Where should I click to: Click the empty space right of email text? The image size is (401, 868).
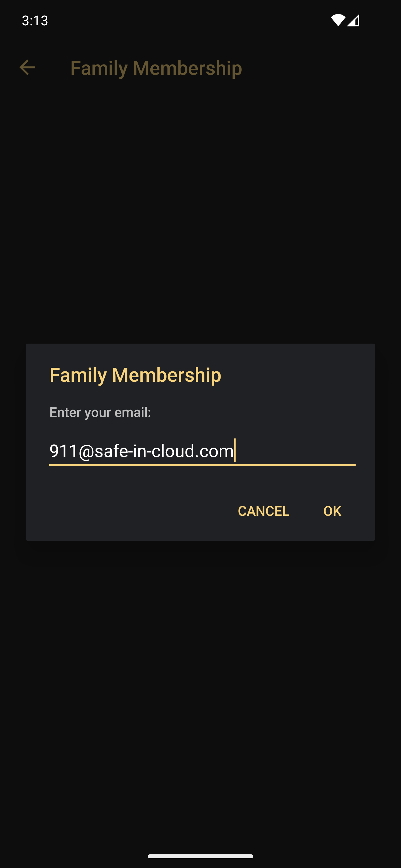point(296,451)
